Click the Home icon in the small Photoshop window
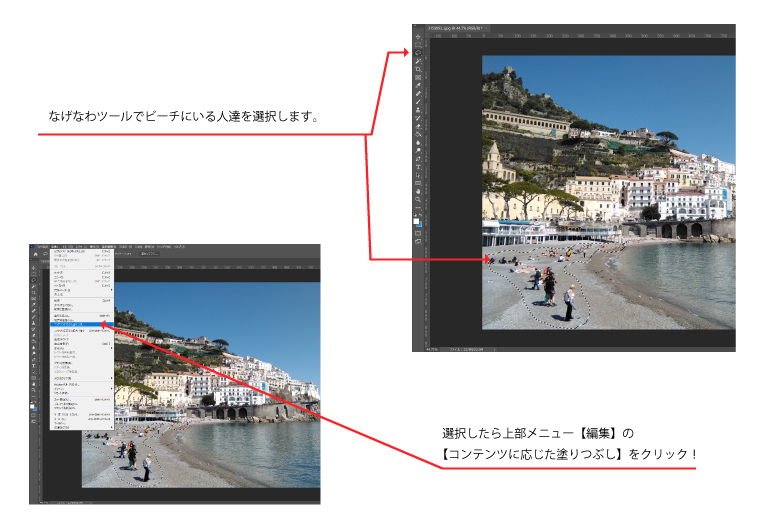This screenshot has width=760, height=530. tap(36, 254)
